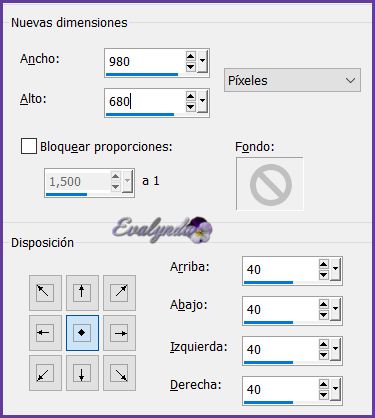Select the top-center placement arrow

pyautogui.click(x=82, y=293)
